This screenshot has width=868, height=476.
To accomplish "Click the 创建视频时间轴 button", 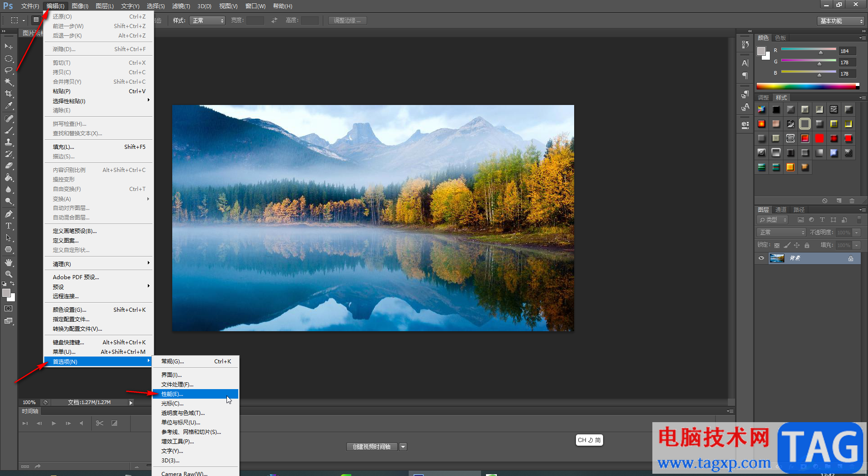I will [x=372, y=447].
